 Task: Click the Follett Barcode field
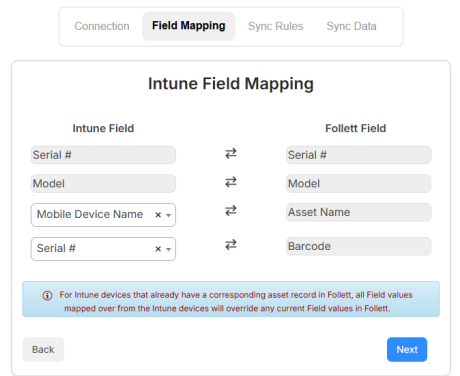point(359,246)
